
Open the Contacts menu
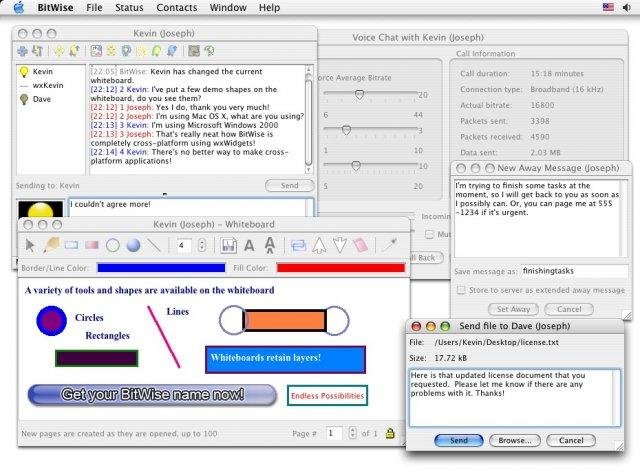point(177,7)
